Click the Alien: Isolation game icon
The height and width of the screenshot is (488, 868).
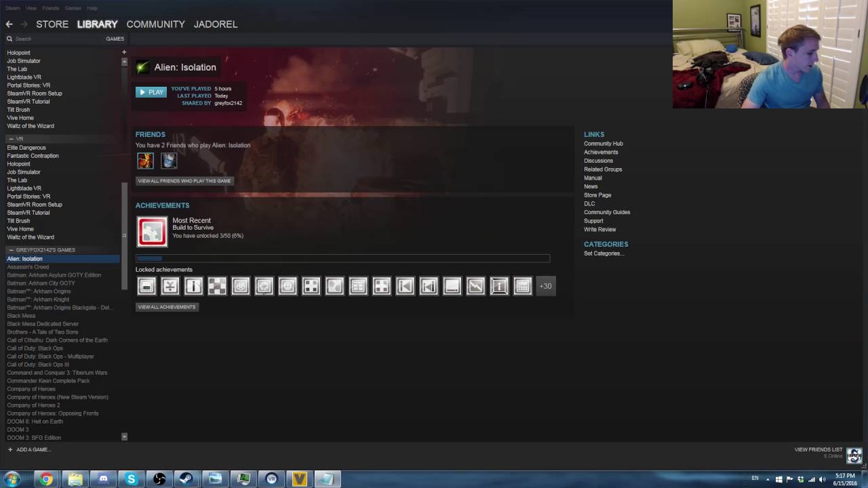142,67
